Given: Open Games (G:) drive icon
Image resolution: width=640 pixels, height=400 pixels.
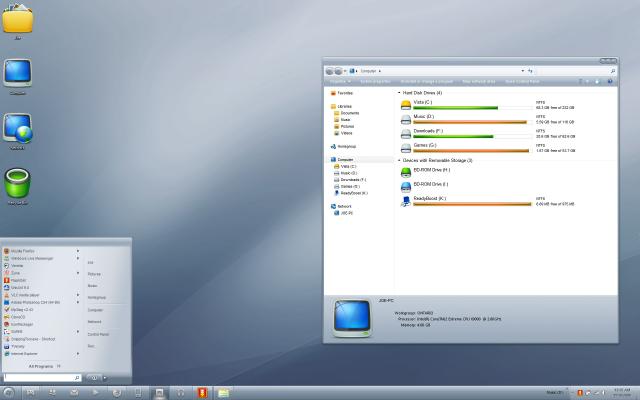Looking at the screenshot, I should point(406,148).
